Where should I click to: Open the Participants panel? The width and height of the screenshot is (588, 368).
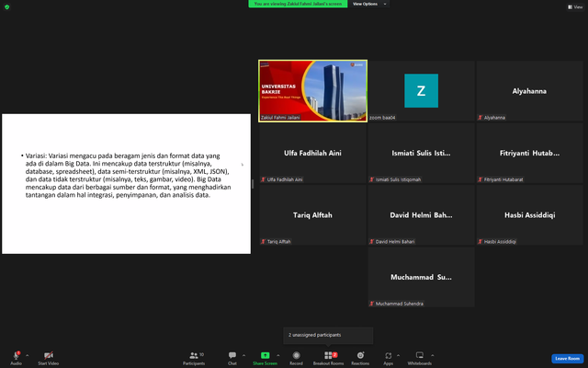(x=194, y=358)
